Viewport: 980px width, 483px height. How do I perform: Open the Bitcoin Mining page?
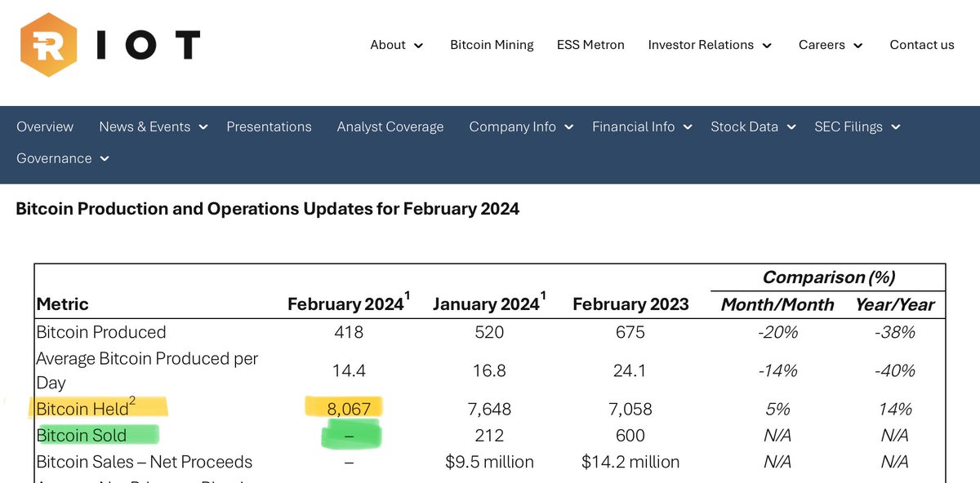(492, 45)
